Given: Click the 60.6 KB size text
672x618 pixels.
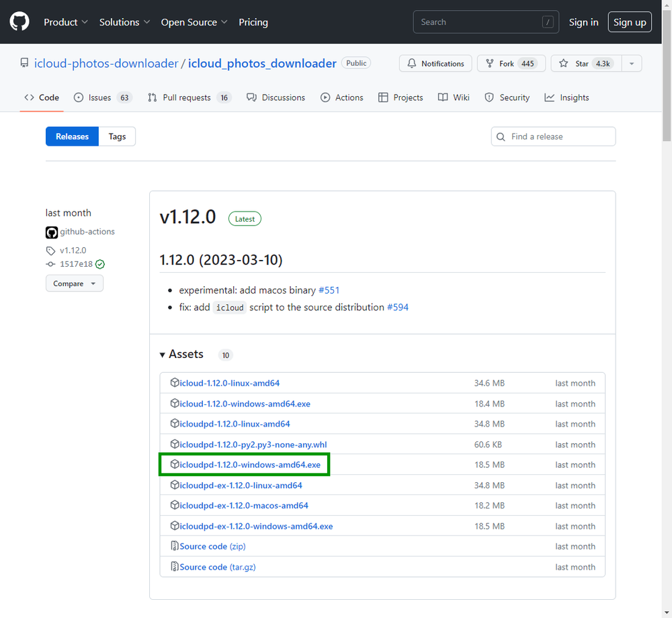Looking at the screenshot, I should 488,445.
